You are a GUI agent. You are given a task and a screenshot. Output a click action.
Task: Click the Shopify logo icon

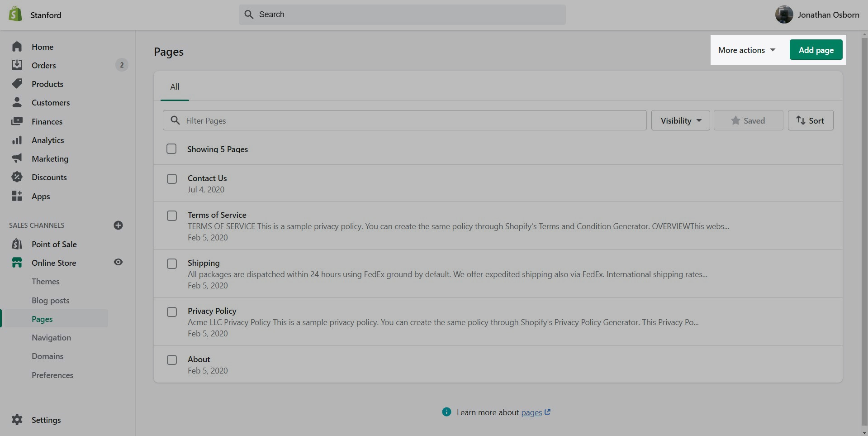tap(15, 14)
